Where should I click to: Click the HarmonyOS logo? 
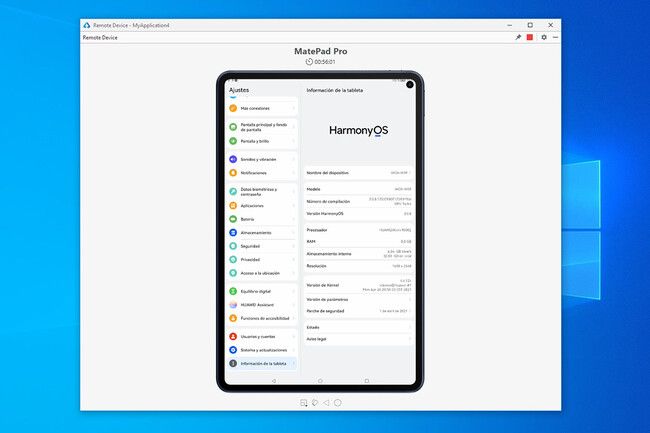359,131
